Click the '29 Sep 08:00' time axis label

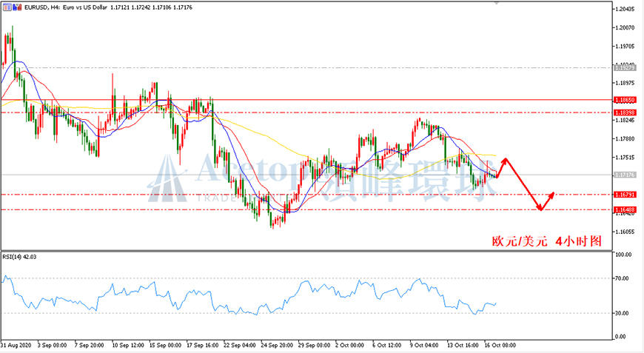click(x=314, y=345)
